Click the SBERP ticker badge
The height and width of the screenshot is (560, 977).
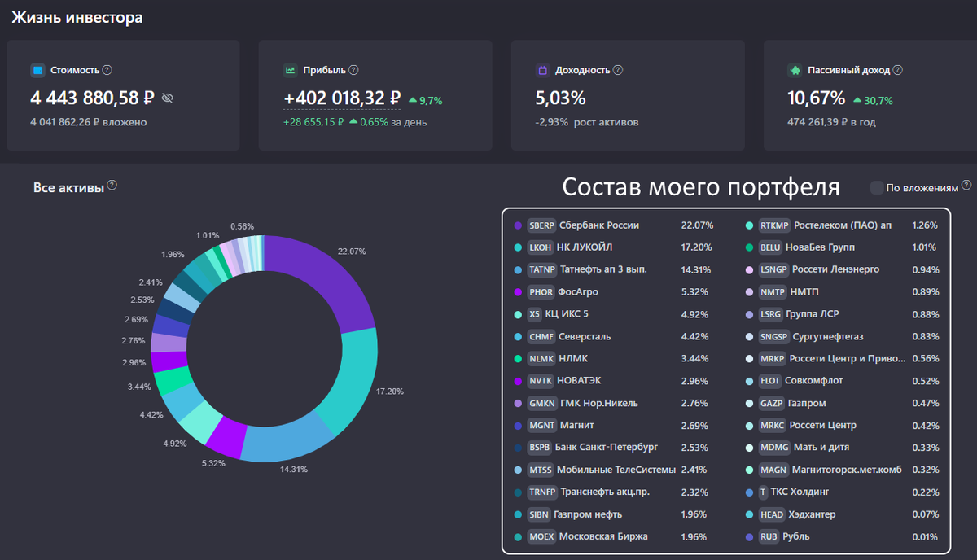coord(541,225)
